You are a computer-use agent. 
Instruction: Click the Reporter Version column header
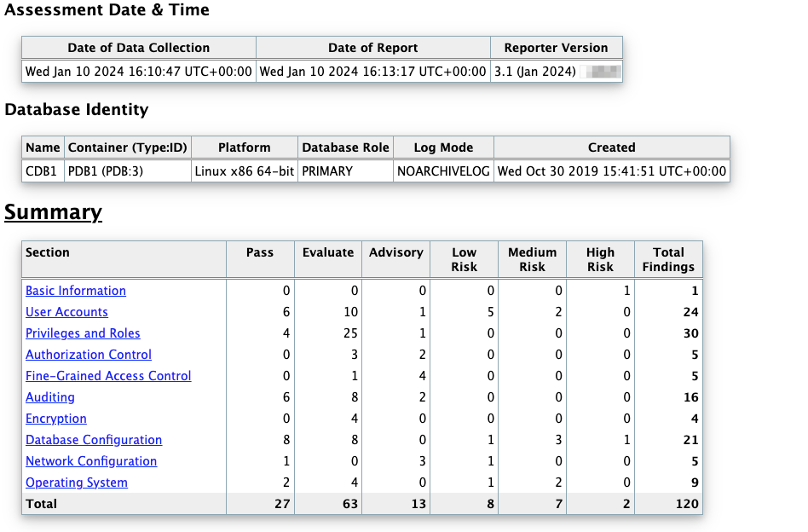pyautogui.click(x=556, y=48)
